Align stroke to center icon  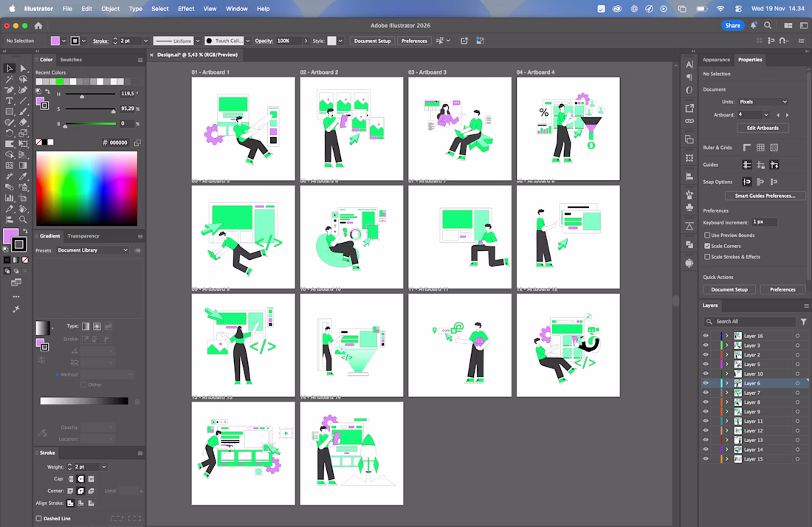point(70,503)
